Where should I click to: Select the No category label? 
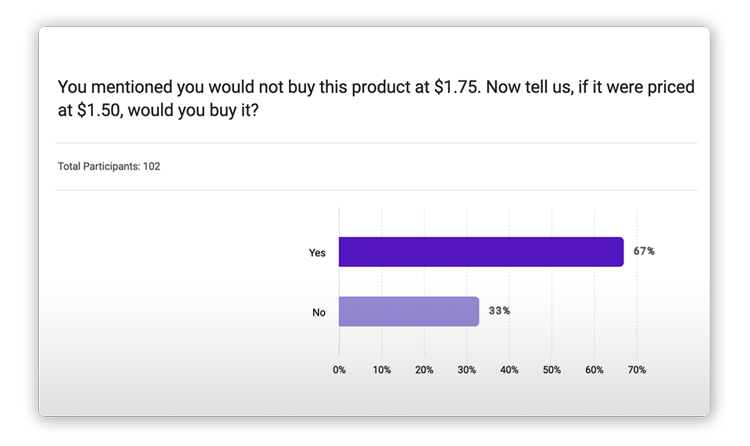pos(319,312)
